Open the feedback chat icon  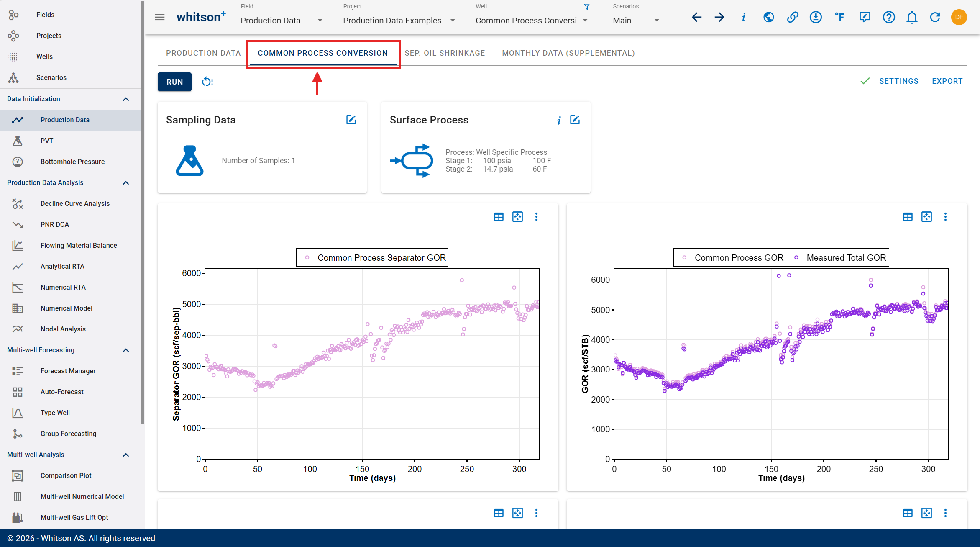865,17
